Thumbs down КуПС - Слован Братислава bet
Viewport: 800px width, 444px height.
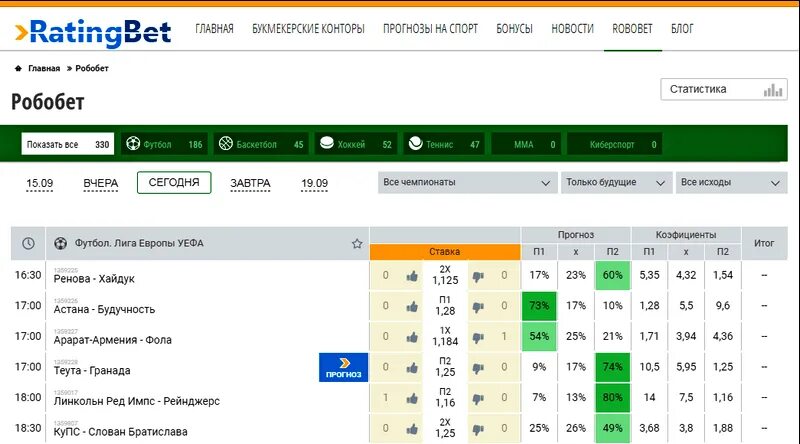(x=478, y=429)
